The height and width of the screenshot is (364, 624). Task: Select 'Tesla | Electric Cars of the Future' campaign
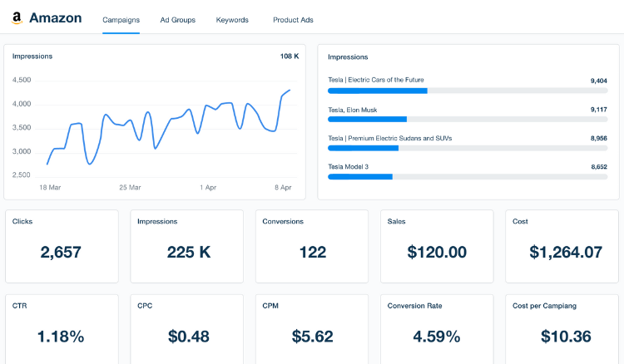pos(376,80)
